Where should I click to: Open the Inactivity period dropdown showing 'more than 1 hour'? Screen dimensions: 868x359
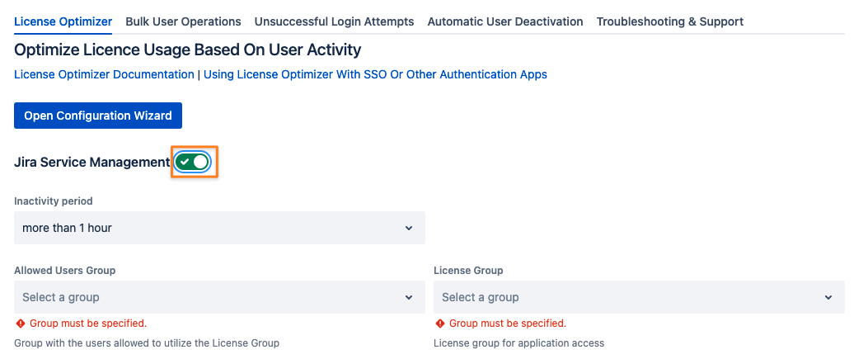pos(219,228)
